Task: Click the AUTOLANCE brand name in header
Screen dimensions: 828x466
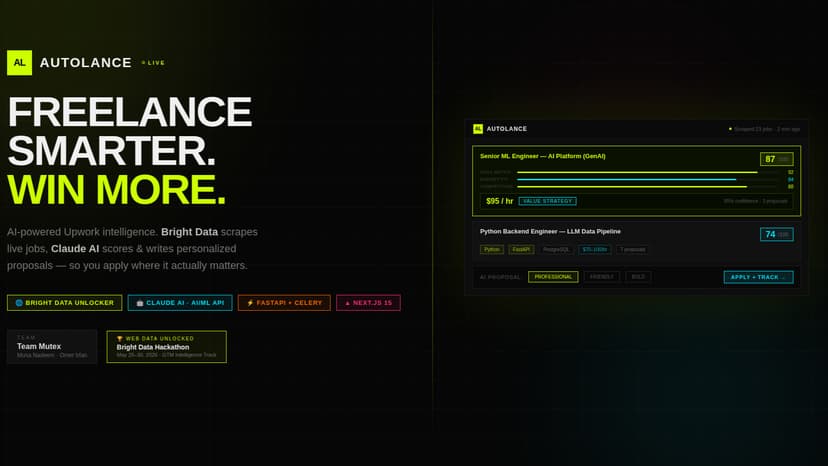Action: (x=86, y=63)
